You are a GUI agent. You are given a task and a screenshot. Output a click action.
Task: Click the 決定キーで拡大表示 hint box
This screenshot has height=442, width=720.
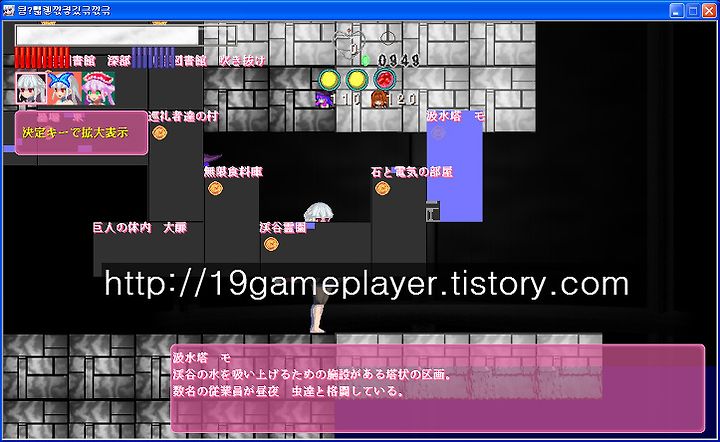point(81,133)
